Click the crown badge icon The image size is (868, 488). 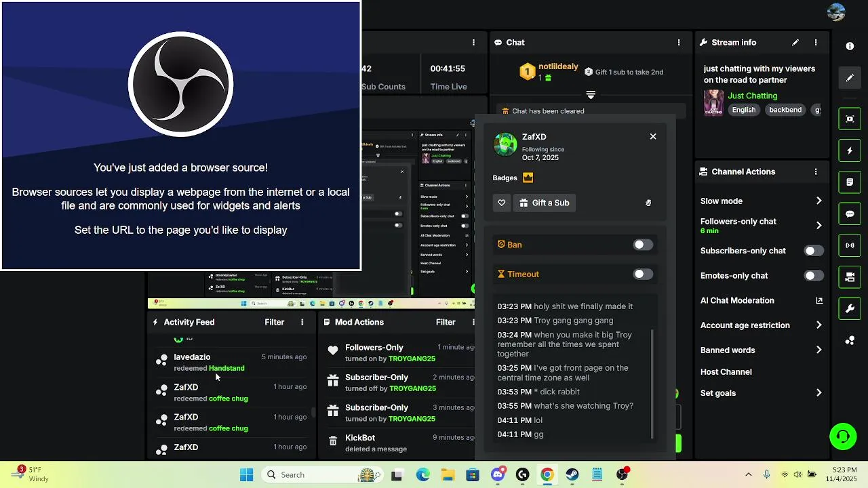click(528, 178)
